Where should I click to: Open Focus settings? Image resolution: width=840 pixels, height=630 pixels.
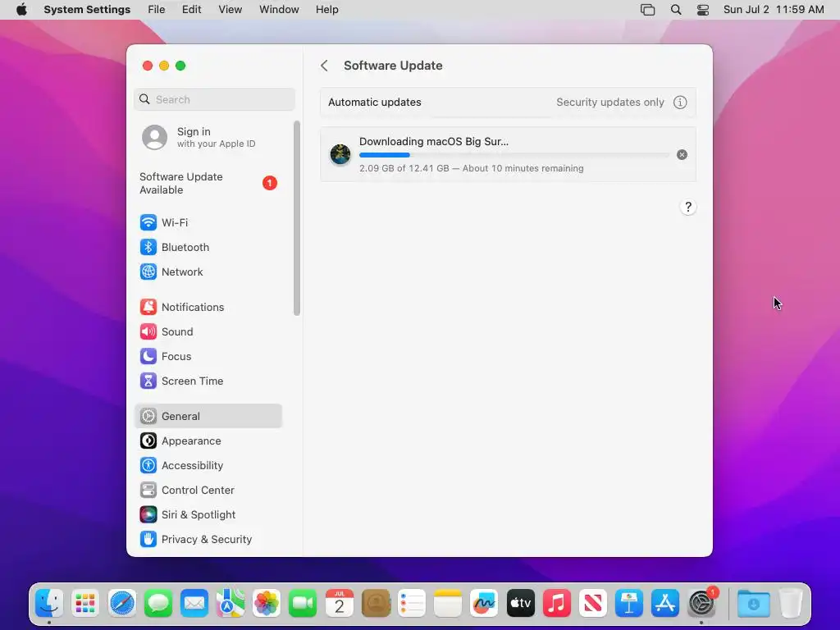(x=208, y=356)
